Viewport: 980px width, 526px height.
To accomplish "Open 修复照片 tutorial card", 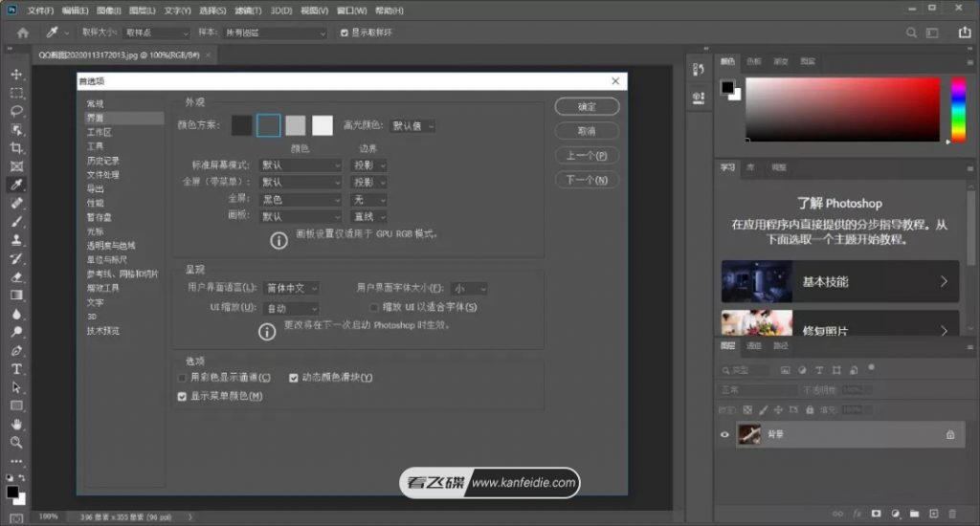I will tap(840, 323).
